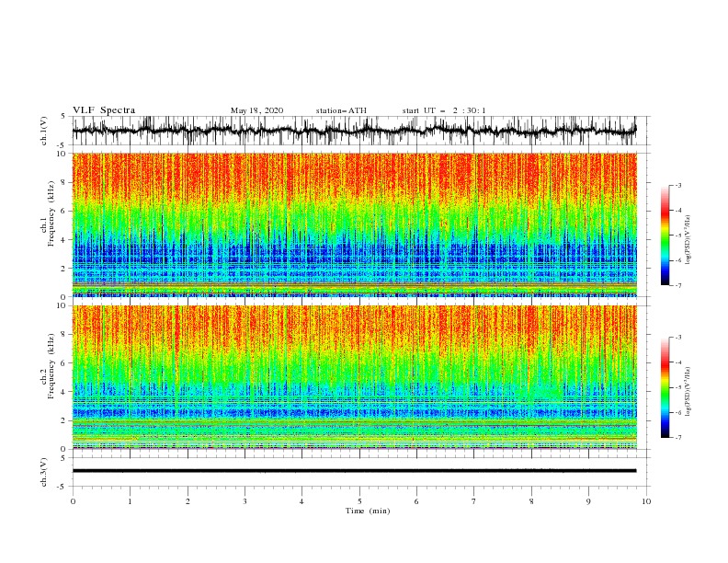Click the -7 label on lower color bar
The width and height of the screenshot is (728, 563).
pyautogui.click(x=678, y=438)
